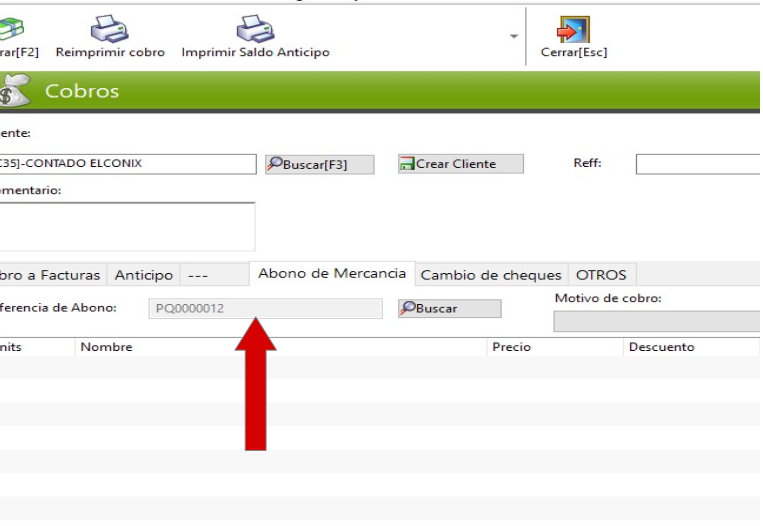This screenshot has height=526, width=763.
Task: Click the Reimprimir cobro printer icon
Action: pos(109,29)
